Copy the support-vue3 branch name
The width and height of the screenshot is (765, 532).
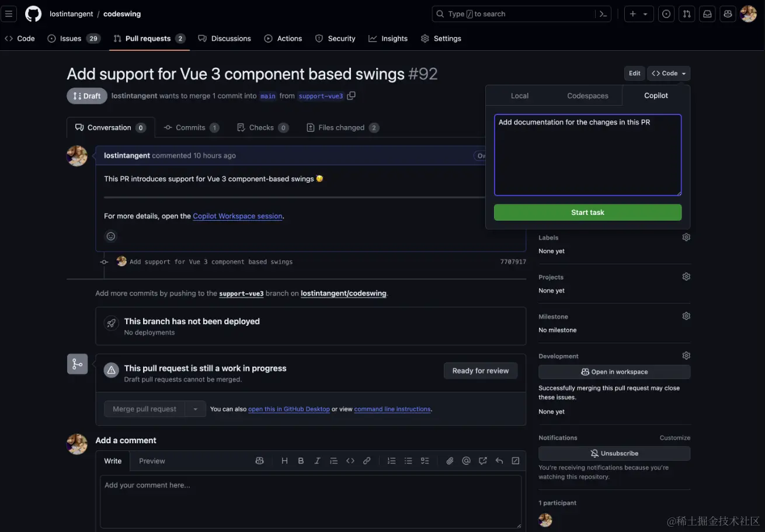pyautogui.click(x=351, y=95)
